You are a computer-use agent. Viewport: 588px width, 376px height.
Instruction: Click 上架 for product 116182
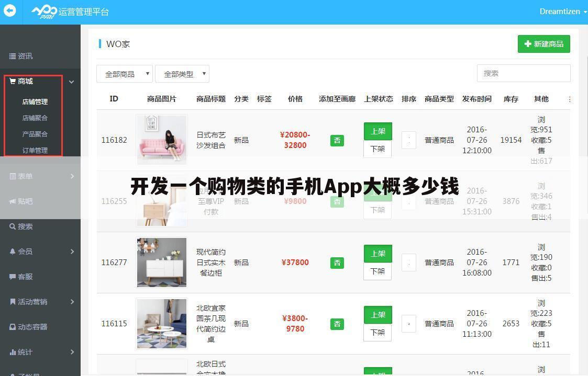(x=378, y=131)
